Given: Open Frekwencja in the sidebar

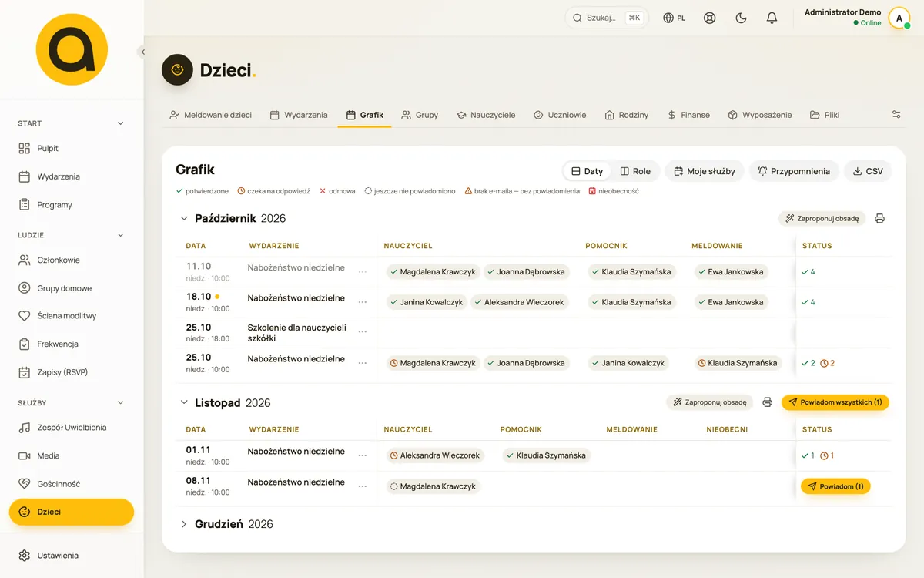Looking at the screenshot, I should click(72, 344).
